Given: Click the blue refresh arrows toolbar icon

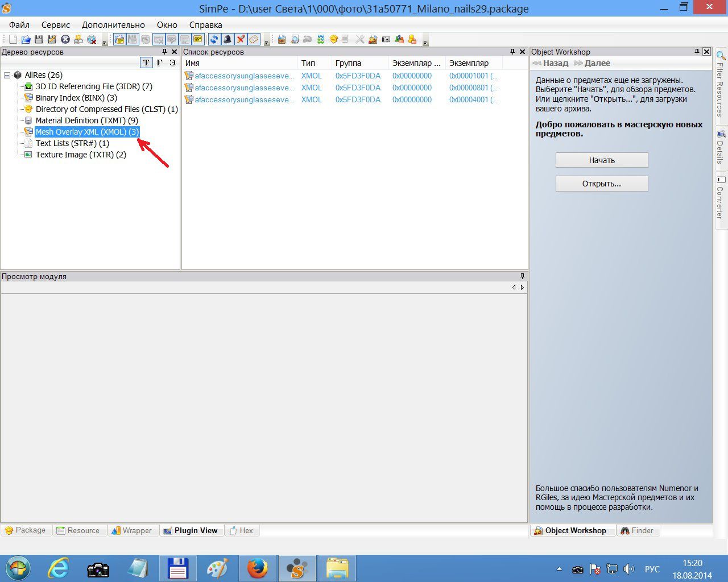Looking at the screenshot, I should point(214,39).
